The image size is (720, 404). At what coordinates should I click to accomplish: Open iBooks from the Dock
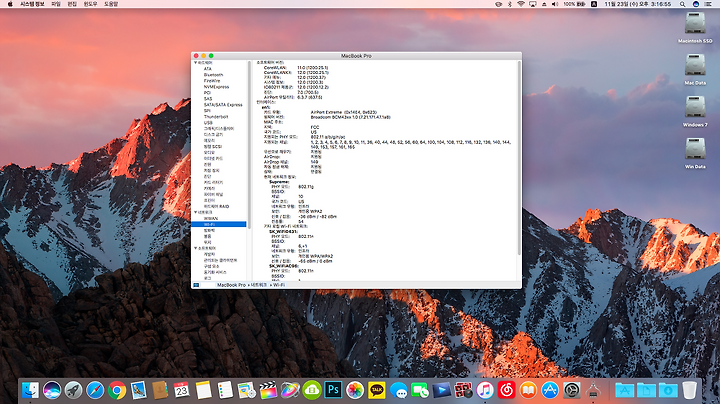point(528,390)
